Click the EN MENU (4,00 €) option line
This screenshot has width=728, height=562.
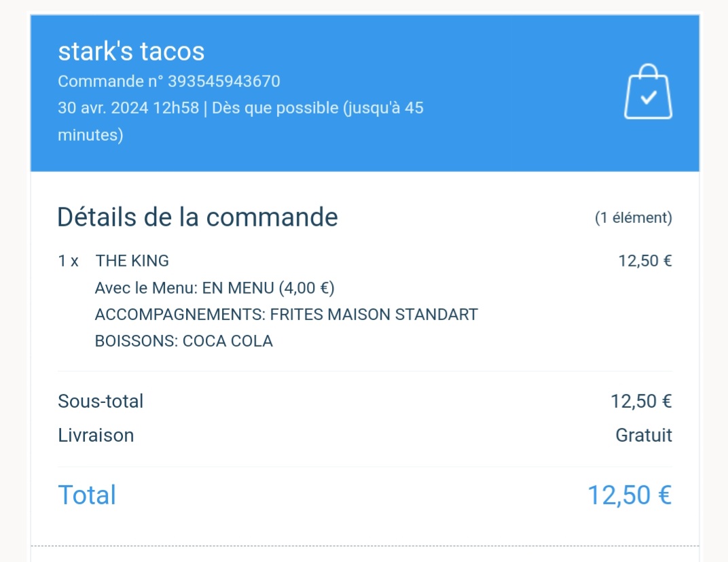click(215, 288)
